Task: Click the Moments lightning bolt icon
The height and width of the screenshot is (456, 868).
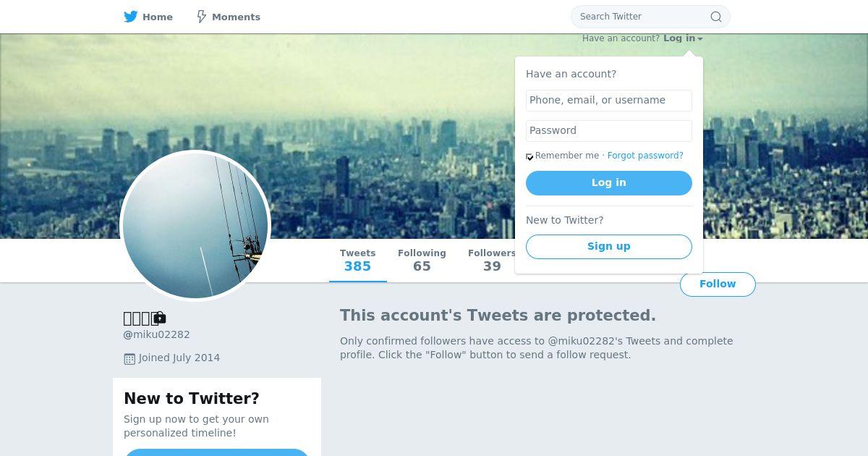Action: click(x=202, y=17)
